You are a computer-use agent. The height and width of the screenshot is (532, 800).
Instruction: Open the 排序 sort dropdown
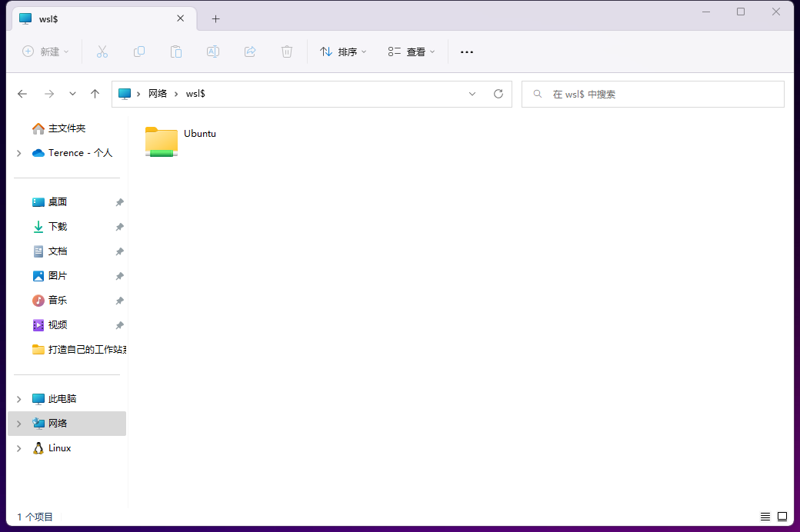point(343,52)
